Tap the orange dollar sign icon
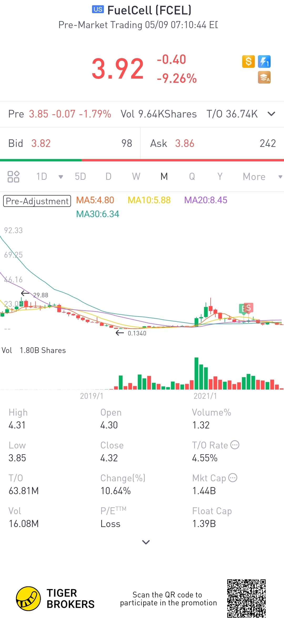This screenshot has width=284, height=644. [x=248, y=62]
